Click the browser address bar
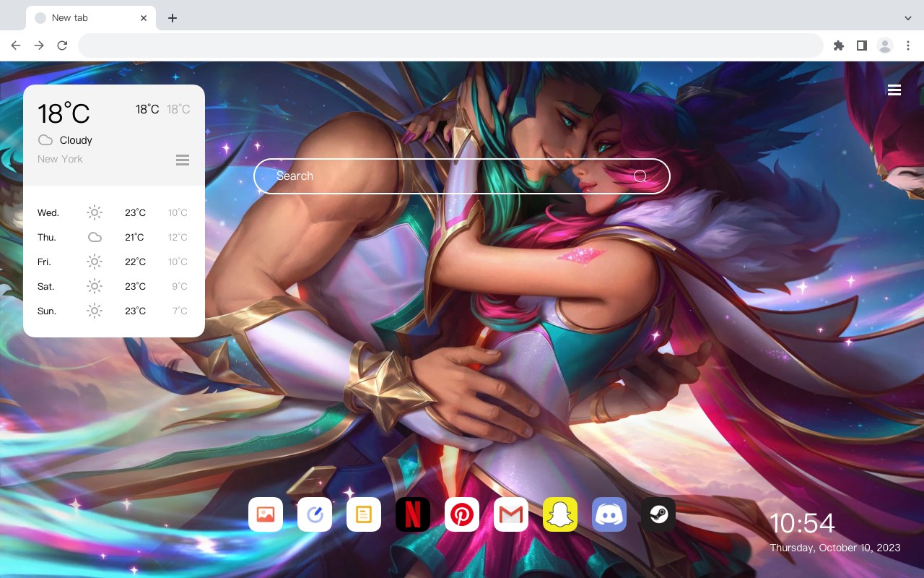The height and width of the screenshot is (578, 924). pos(450,46)
